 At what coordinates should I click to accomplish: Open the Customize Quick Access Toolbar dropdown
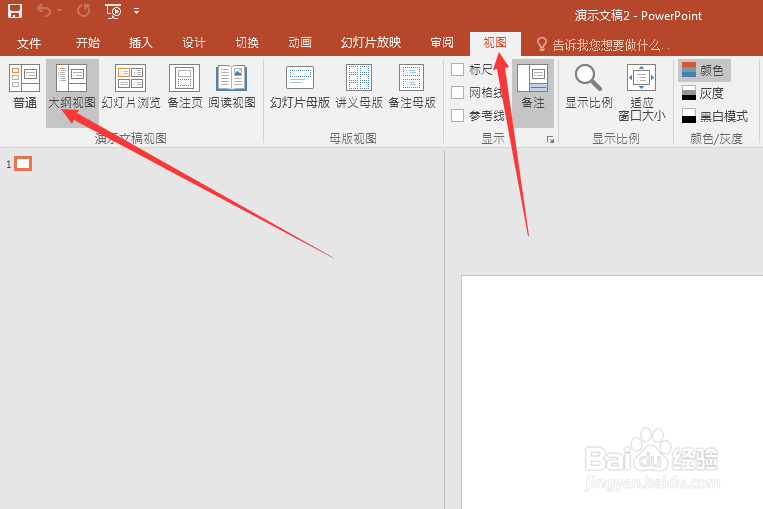[x=137, y=11]
